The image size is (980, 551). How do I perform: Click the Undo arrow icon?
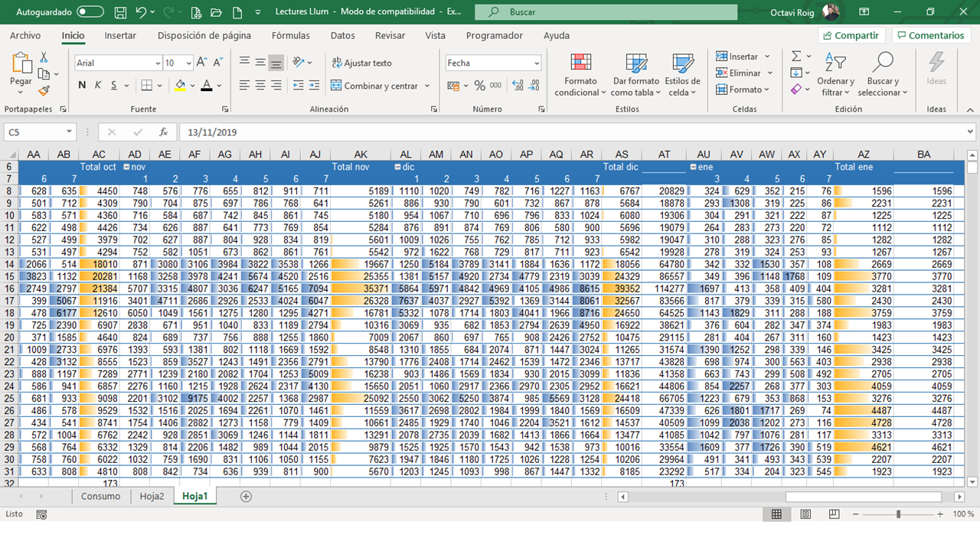141,12
